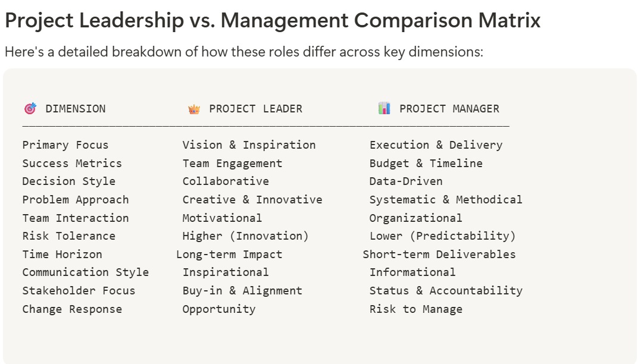Select the 'Systematic & Methodical' cell
Screen dimensions: 641x364
446,200
